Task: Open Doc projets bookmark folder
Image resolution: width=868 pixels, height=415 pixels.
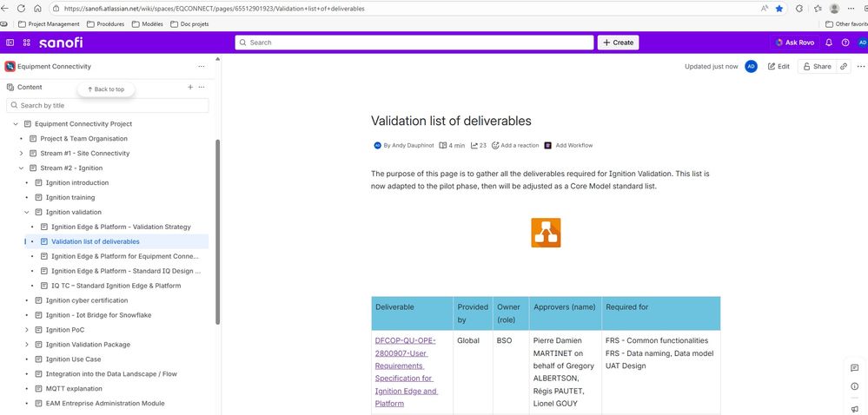Action: pos(189,24)
